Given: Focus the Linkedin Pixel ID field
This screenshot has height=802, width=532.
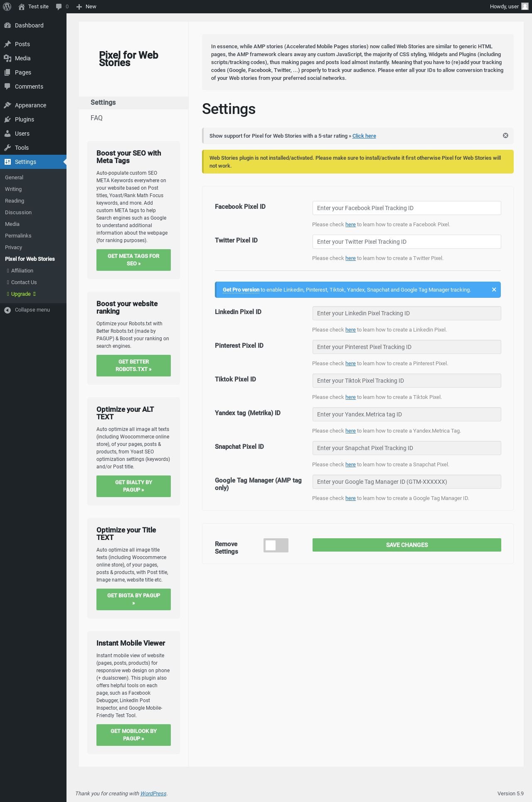Looking at the screenshot, I should click(x=407, y=313).
